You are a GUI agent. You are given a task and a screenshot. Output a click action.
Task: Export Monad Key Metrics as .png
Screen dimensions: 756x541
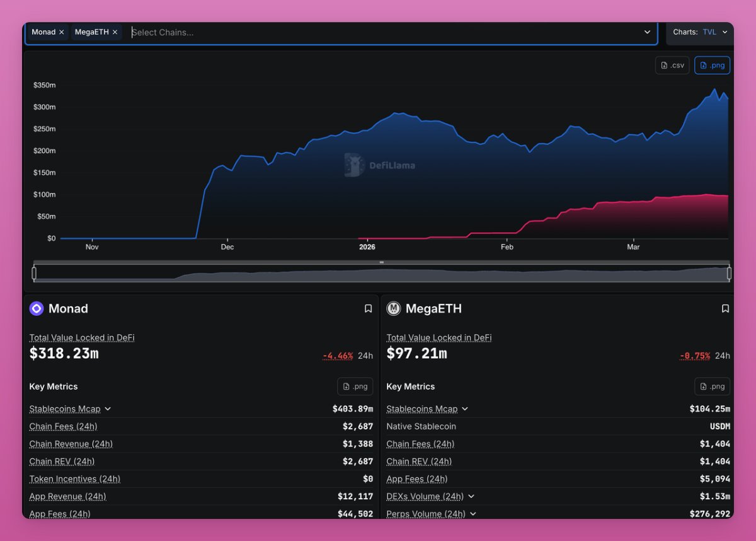pyautogui.click(x=355, y=387)
